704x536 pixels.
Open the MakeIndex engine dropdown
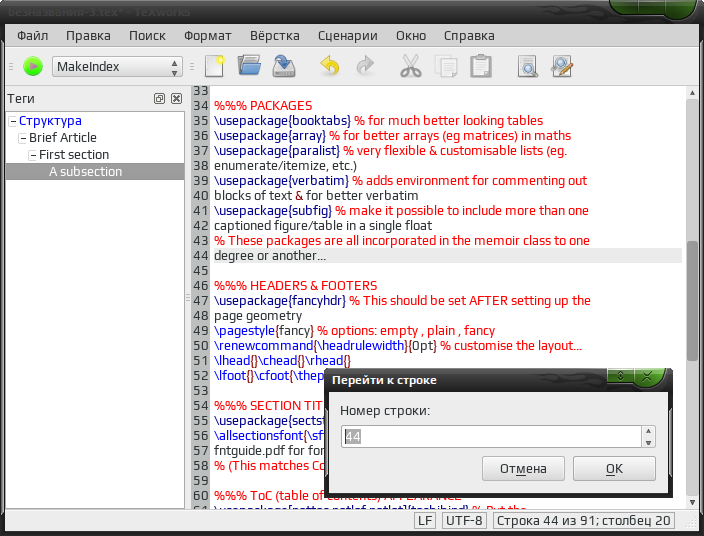pos(117,66)
